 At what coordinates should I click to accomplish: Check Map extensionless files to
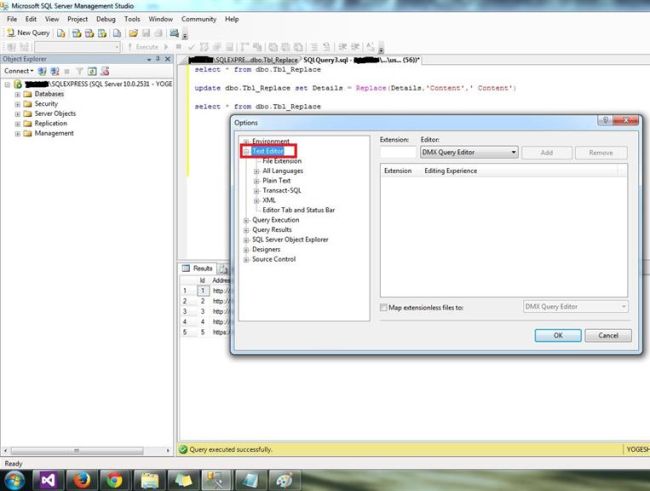coord(383,307)
